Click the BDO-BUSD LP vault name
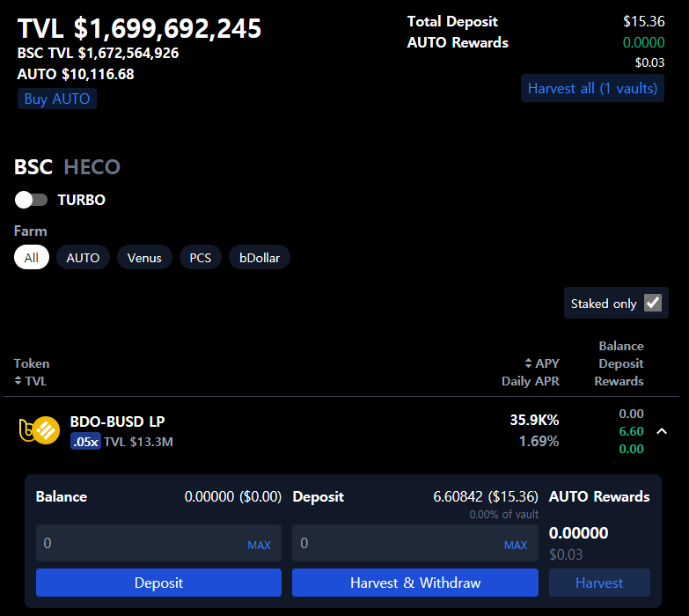This screenshot has width=689, height=616. click(117, 422)
